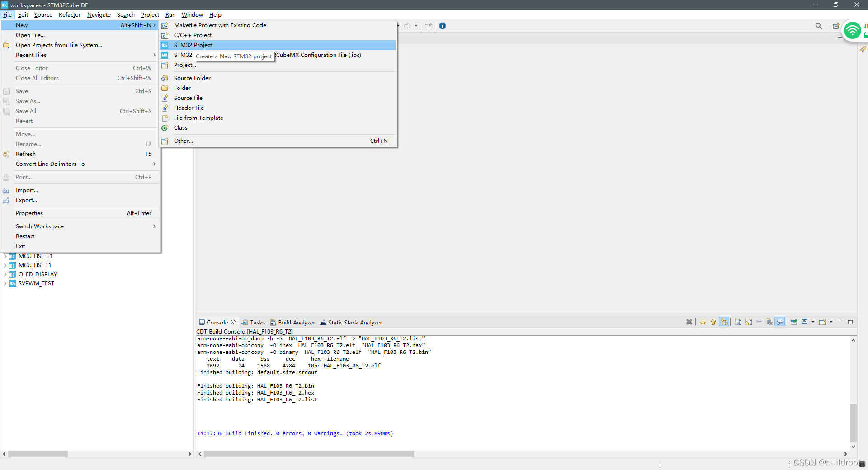Viewport: 868px width, 470px height.
Task: Click Refresh in File menu
Action: pyautogui.click(x=80, y=154)
